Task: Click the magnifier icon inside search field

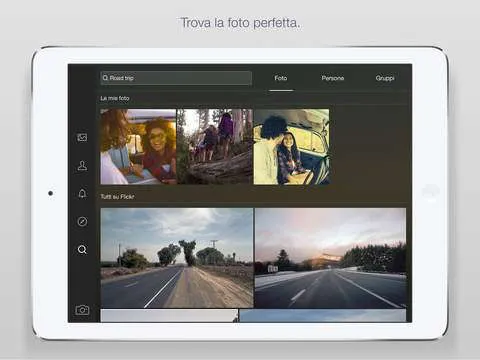Action: tap(105, 78)
